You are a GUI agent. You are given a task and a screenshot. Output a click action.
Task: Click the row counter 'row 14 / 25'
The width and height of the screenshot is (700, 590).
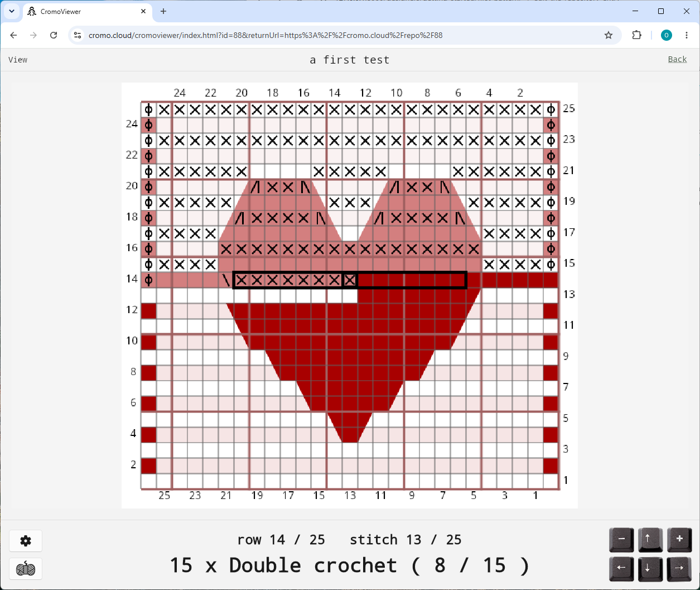pyautogui.click(x=281, y=540)
